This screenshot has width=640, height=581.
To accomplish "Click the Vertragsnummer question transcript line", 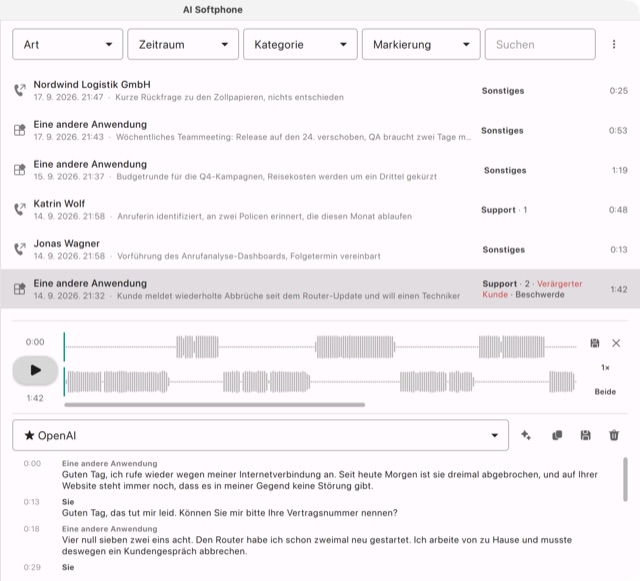I will (229, 513).
